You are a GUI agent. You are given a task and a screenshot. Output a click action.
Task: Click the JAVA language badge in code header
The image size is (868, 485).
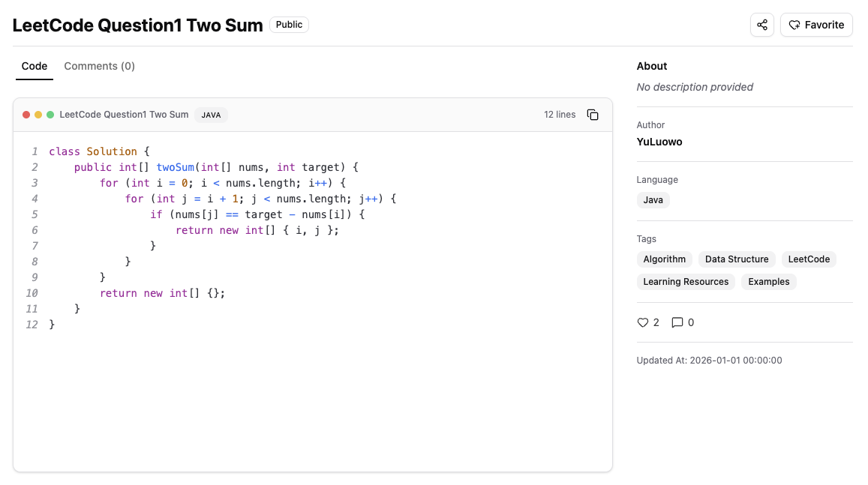(211, 115)
